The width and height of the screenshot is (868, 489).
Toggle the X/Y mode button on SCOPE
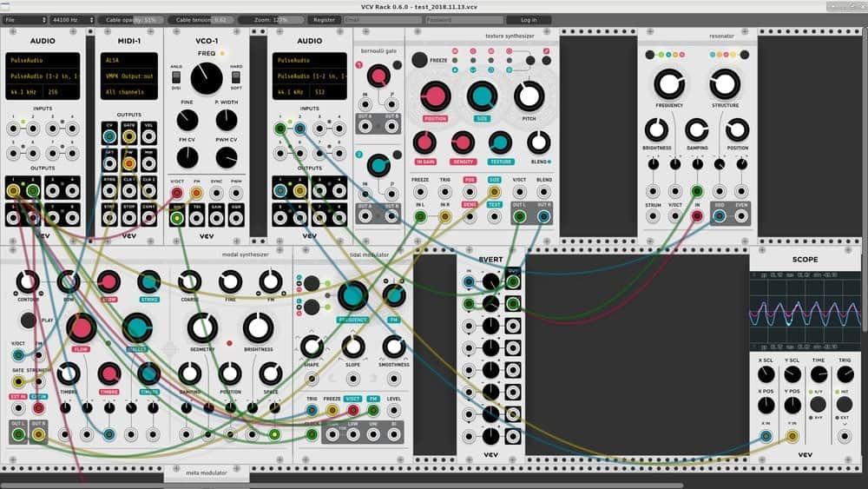pyautogui.click(x=819, y=404)
